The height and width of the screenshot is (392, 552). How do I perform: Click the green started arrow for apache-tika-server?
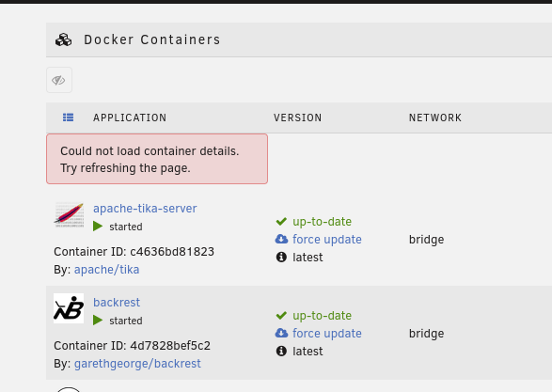click(98, 227)
